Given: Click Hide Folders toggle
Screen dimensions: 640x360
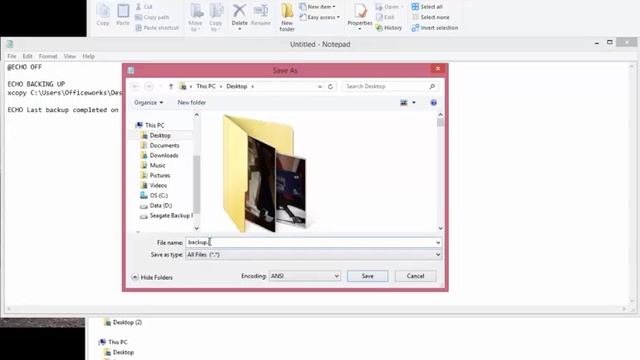Looking at the screenshot, I should pyautogui.click(x=152, y=277).
